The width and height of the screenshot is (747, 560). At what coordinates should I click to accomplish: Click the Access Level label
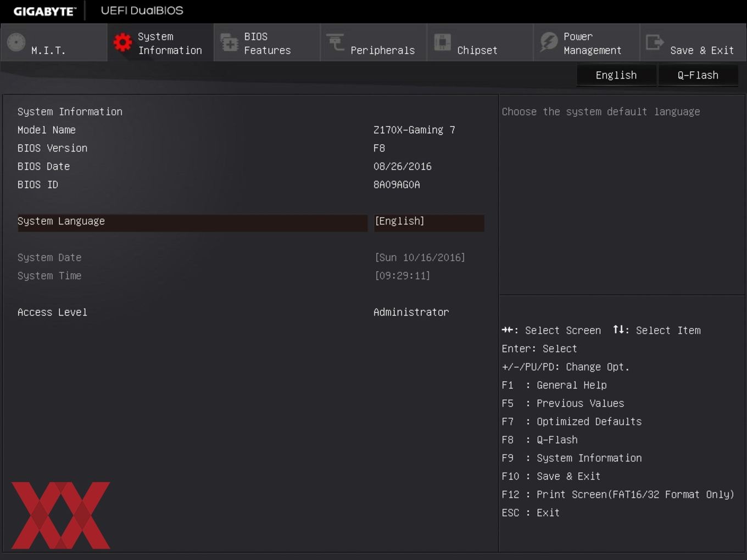coord(52,312)
